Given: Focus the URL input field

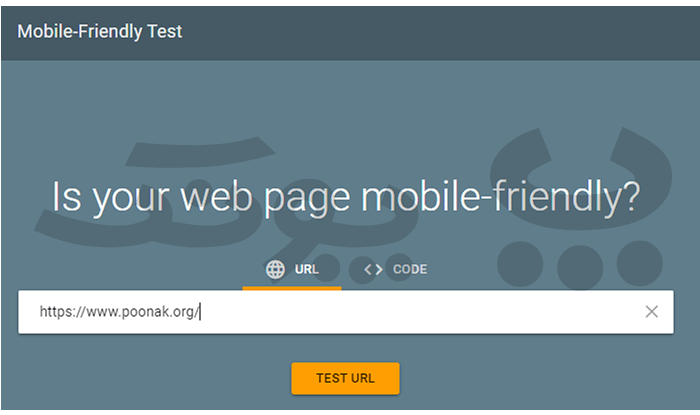Looking at the screenshot, I should coord(346,312).
